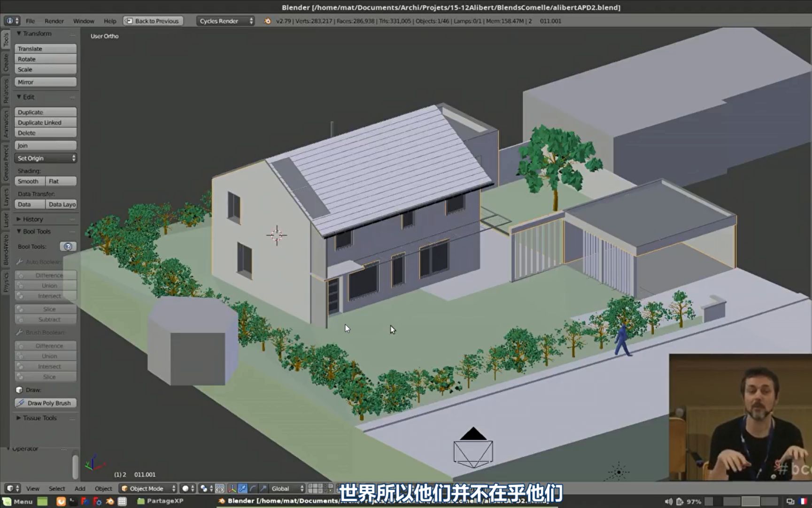The height and width of the screenshot is (508, 812).
Task: Expand the History panel
Action: (x=32, y=219)
